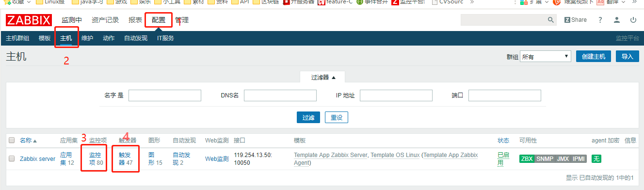This screenshot has height=190, width=644.
Task: Open 图形 15 link
Action: pyautogui.click(x=155, y=158)
